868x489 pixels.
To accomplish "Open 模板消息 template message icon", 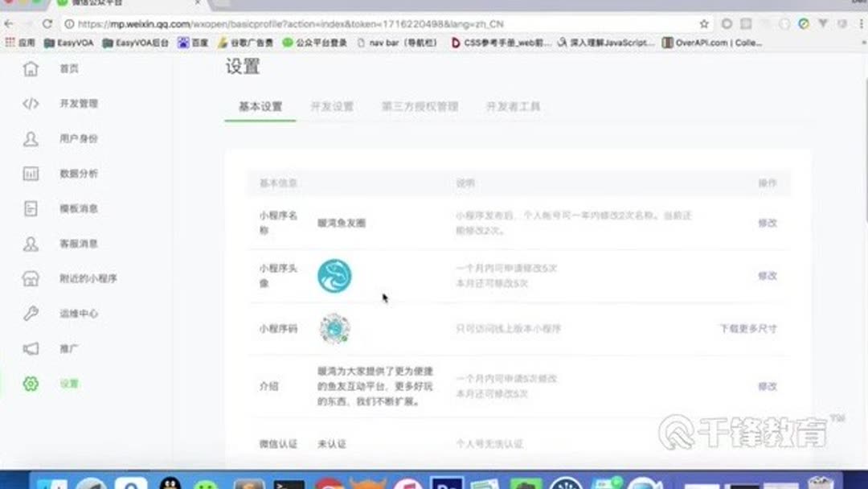I will pos(31,208).
